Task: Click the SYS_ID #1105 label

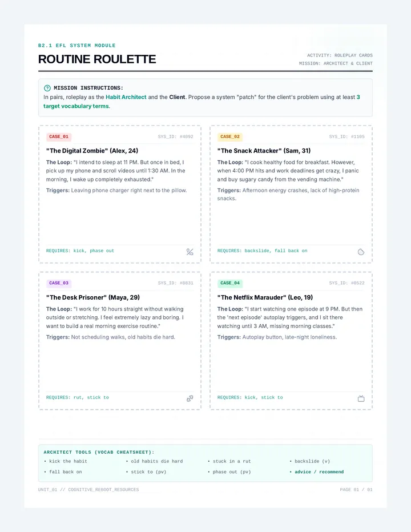Action: 347,137
